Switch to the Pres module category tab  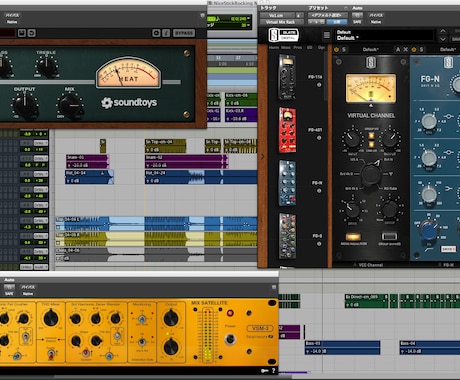[x=298, y=48]
